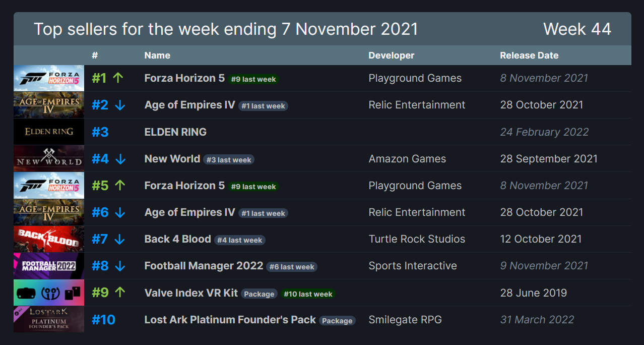Open the Lost Ark Platinum Founder's Pack thumbnail
Screen dimensions: 644x345
[49, 319]
